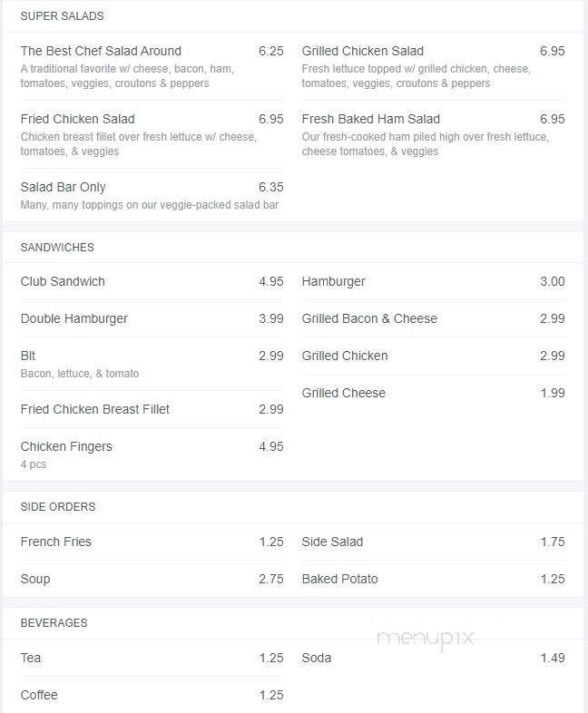The height and width of the screenshot is (713, 588).
Task: Click the SUPER SALADS section header
Action: [63, 16]
